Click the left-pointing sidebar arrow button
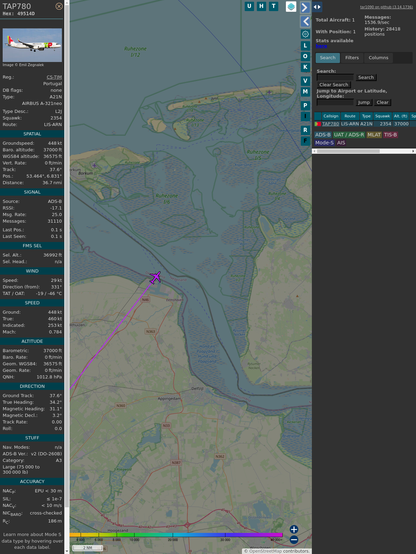416x554 pixels. pos(305,22)
